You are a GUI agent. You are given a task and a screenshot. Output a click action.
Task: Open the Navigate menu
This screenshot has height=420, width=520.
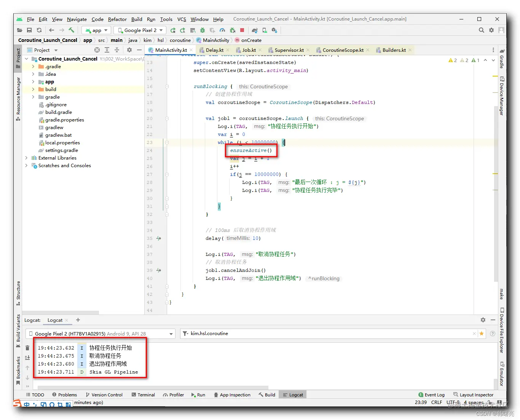77,19
